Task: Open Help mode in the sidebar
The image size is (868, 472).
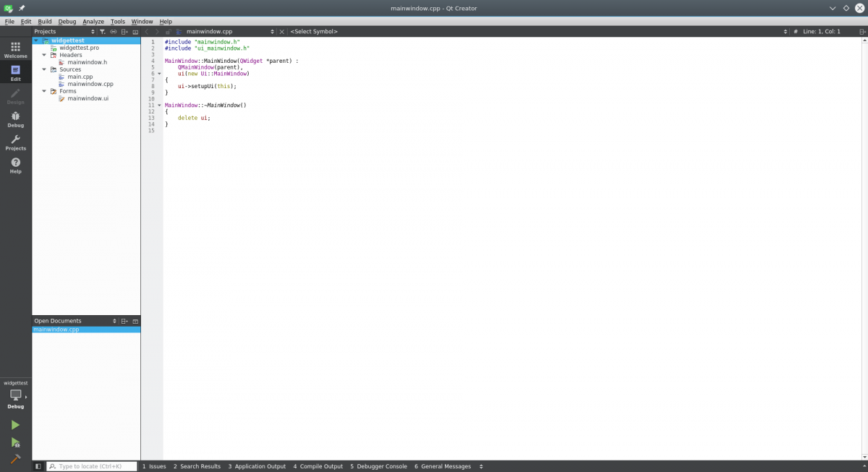Action: coord(15,166)
